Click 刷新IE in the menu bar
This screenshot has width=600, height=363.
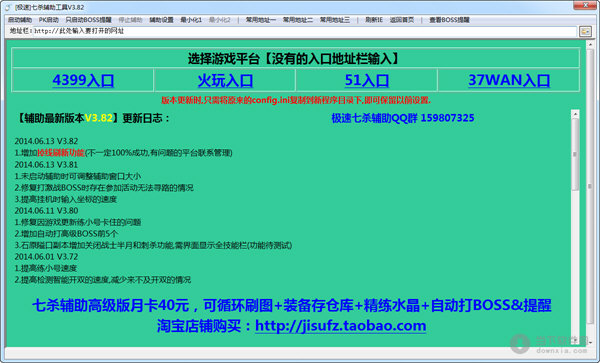pyautogui.click(x=374, y=20)
